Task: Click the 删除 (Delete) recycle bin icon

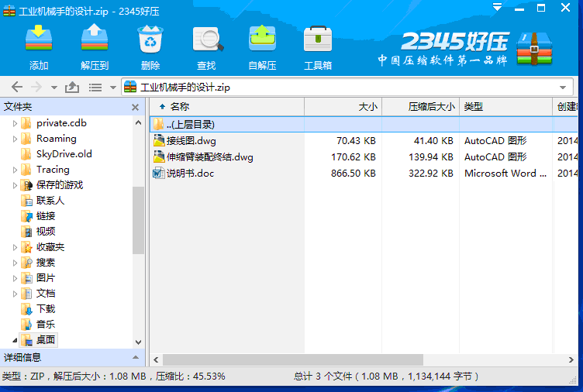Action: (x=150, y=39)
